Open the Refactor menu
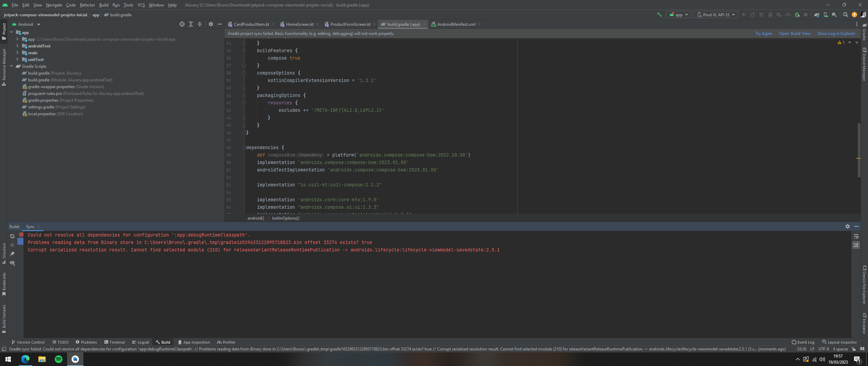 click(x=87, y=5)
